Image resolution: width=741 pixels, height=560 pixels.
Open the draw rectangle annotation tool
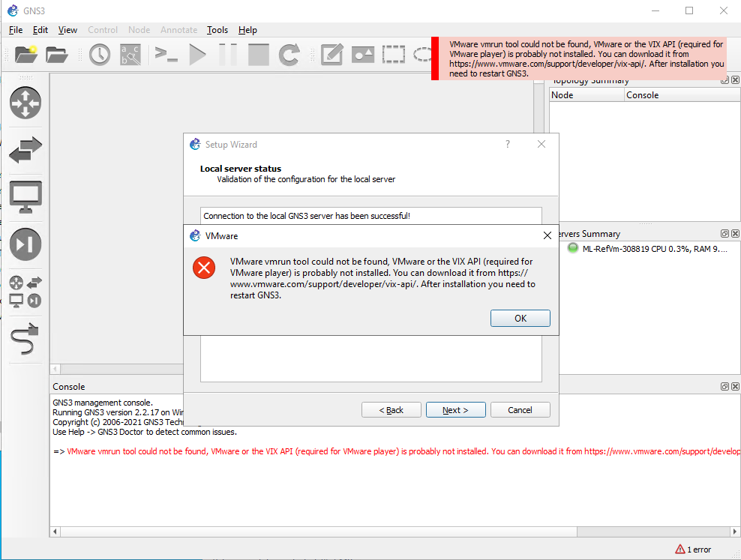click(x=393, y=54)
